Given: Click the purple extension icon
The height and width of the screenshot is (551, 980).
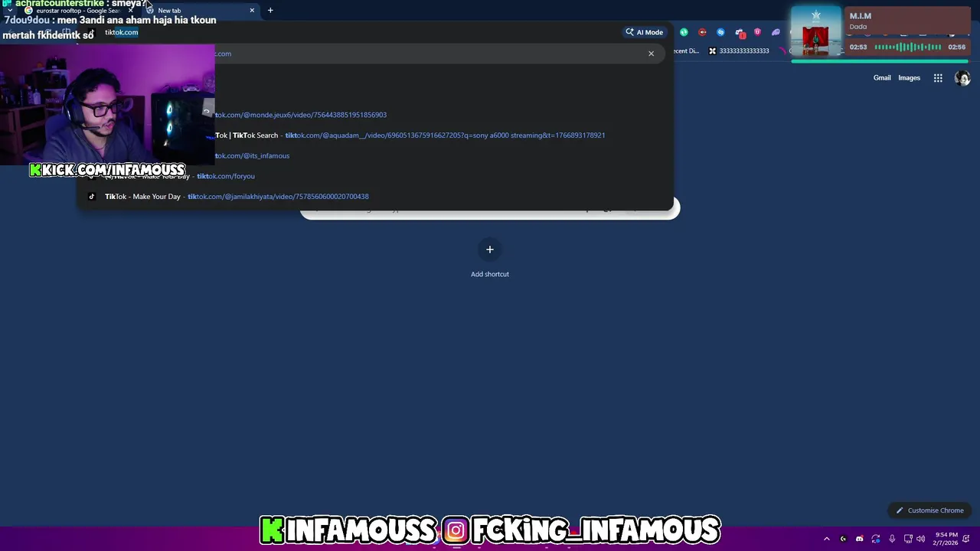Looking at the screenshot, I should point(776,32).
